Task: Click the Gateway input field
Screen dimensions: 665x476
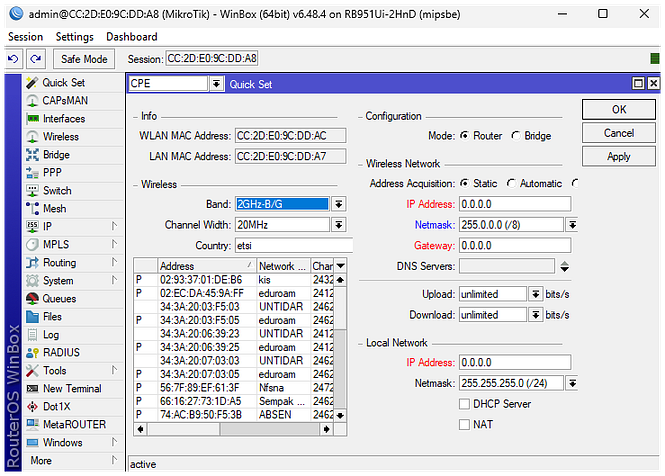Action: 515,246
